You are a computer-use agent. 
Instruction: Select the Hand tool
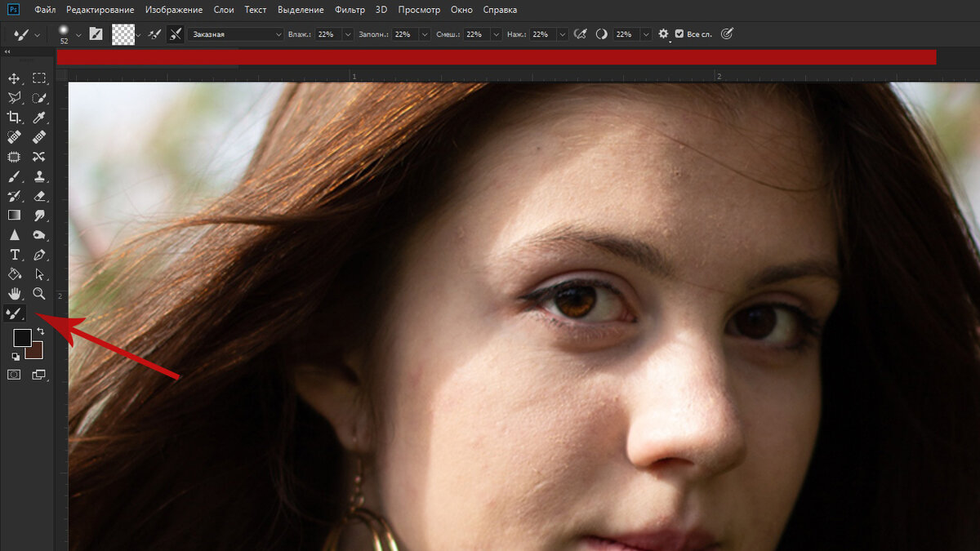tap(14, 294)
